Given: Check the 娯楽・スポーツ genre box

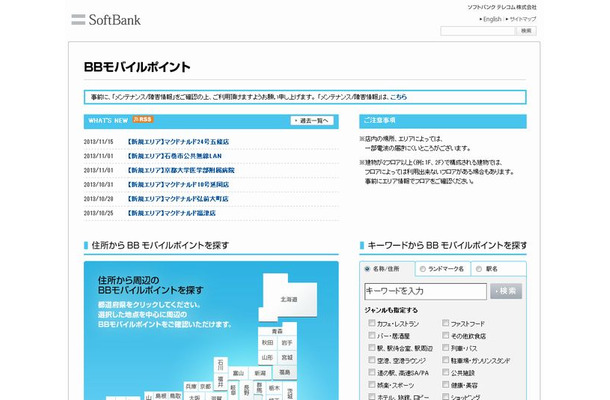Looking at the screenshot, I should click(372, 385).
